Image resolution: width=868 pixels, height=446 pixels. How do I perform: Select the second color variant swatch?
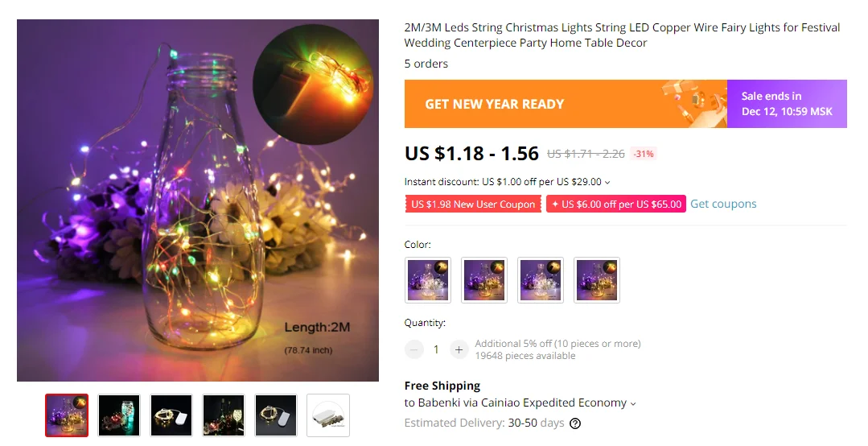click(x=484, y=280)
